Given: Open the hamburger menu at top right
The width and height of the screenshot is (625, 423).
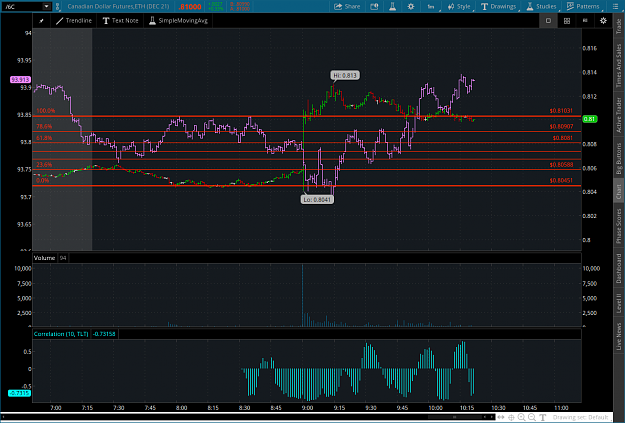Looking at the screenshot, I should [615, 6].
